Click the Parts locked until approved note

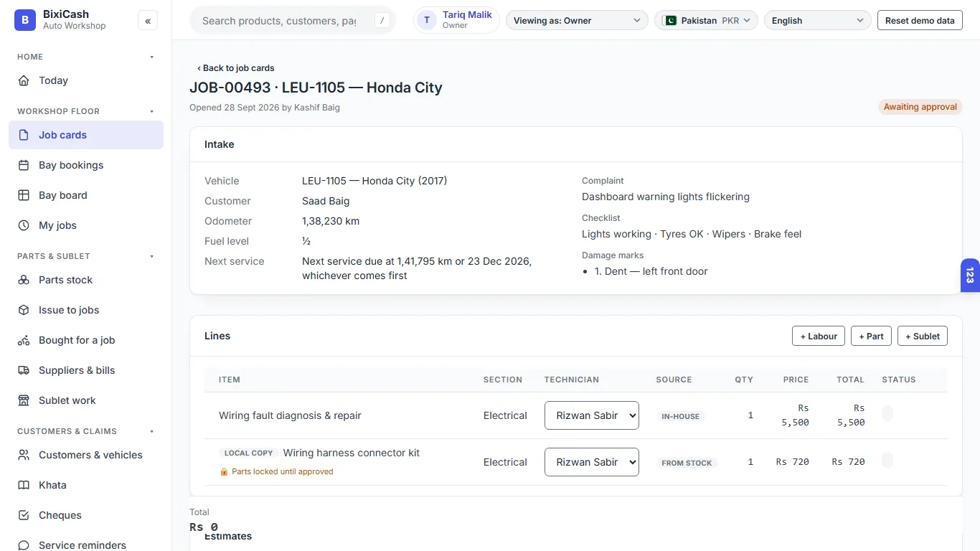(277, 471)
